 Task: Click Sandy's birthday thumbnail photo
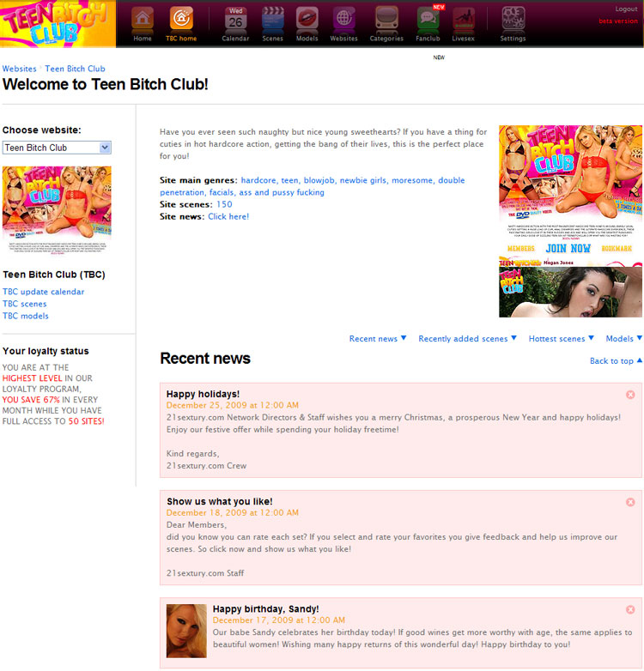pyautogui.click(x=186, y=631)
